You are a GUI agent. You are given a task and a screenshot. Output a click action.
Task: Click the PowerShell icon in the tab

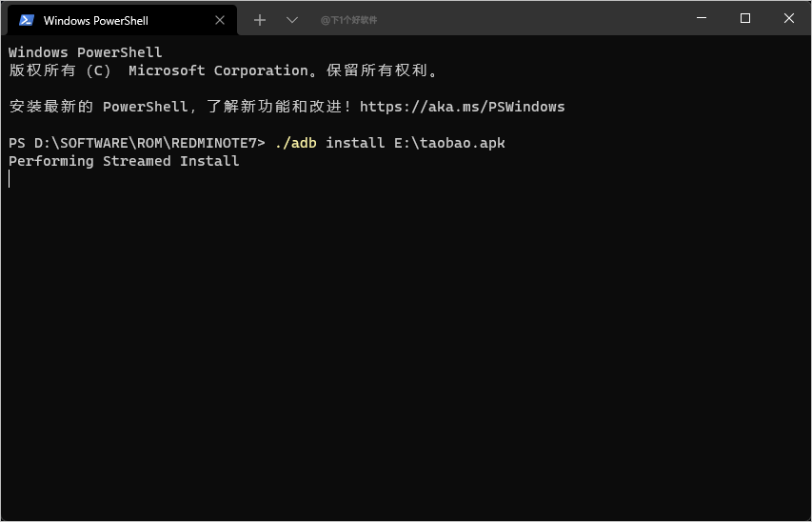pos(27,20)
